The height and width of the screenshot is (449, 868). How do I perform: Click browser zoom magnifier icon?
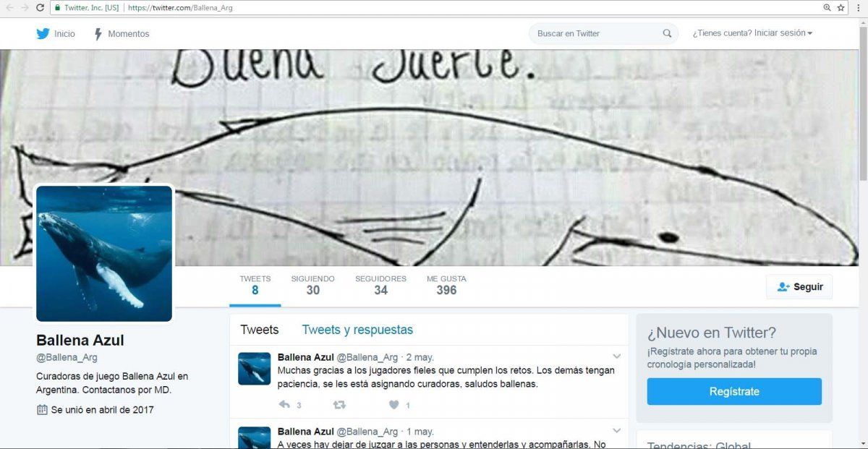click(x=827, y=7)
